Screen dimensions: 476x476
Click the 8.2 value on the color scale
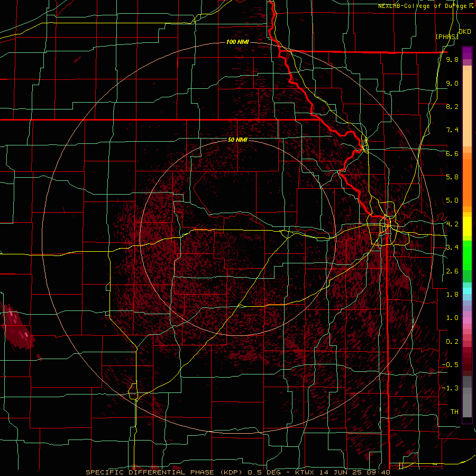tap(452, 106)
